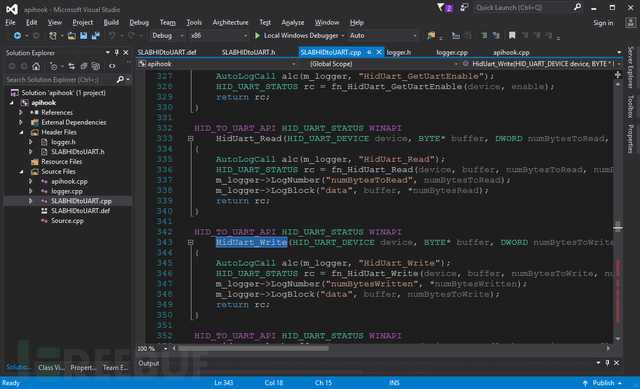The width and height of the screenshot is (640, 389).
Task: Open the Architecture menu
Action: pyautogui.click(x=230, y=22)
